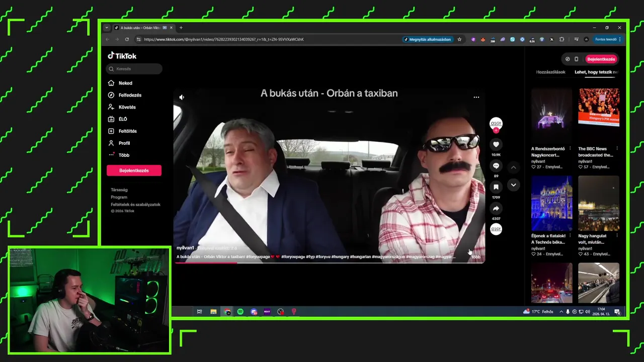
Task: Follow creator via the plus badge
Action: [x=496, y=131]
